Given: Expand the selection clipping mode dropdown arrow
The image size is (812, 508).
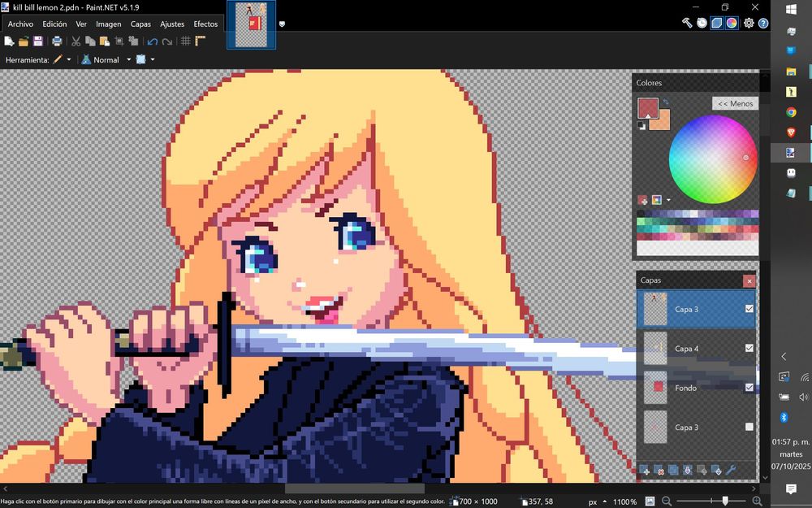Looking at the screenshot, I should [x=153, y=59].
